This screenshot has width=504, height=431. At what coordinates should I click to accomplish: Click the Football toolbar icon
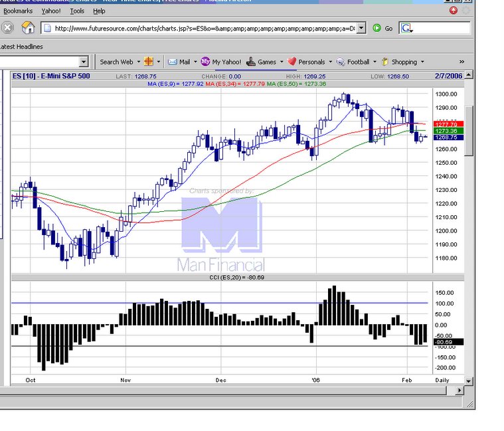(x=341, y=62)
